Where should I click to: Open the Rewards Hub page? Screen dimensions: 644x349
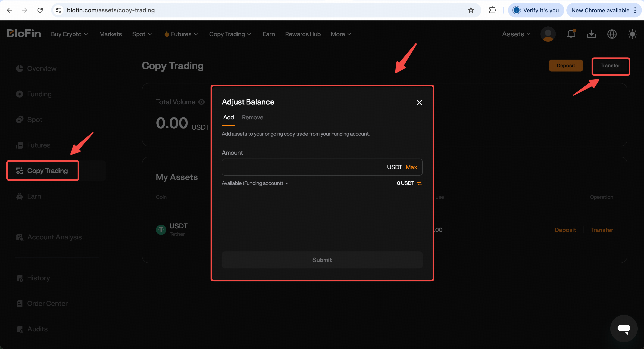(x=303, y=34)
